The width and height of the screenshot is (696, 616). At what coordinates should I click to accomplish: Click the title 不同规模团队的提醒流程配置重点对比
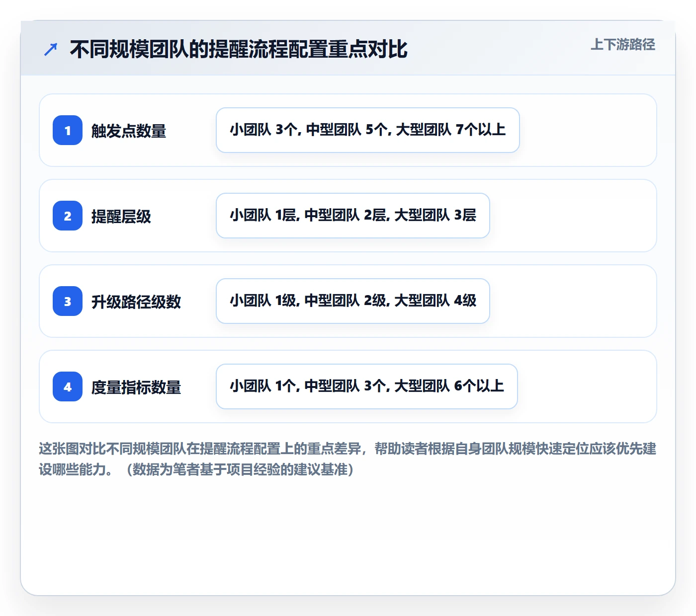point(239,49)
